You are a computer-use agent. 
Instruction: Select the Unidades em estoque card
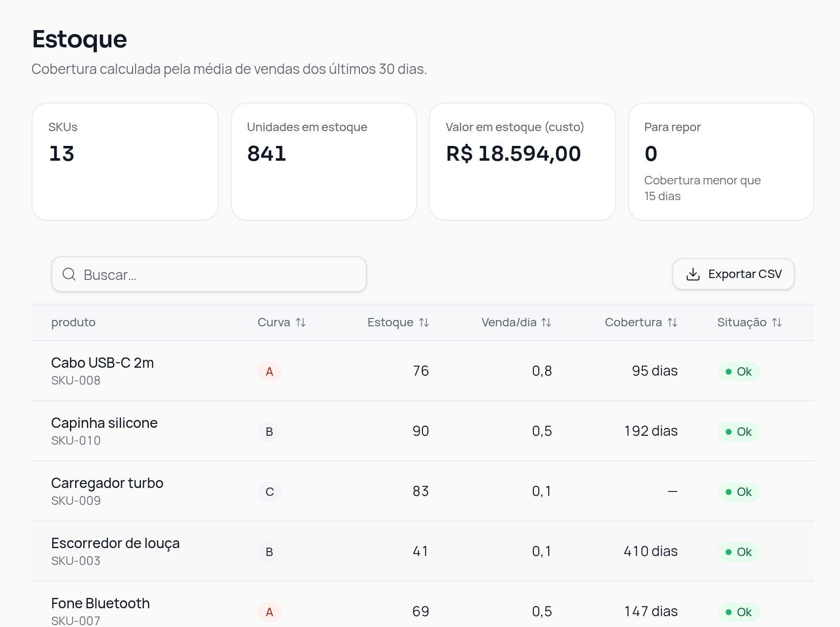click(x=324, y=162)
